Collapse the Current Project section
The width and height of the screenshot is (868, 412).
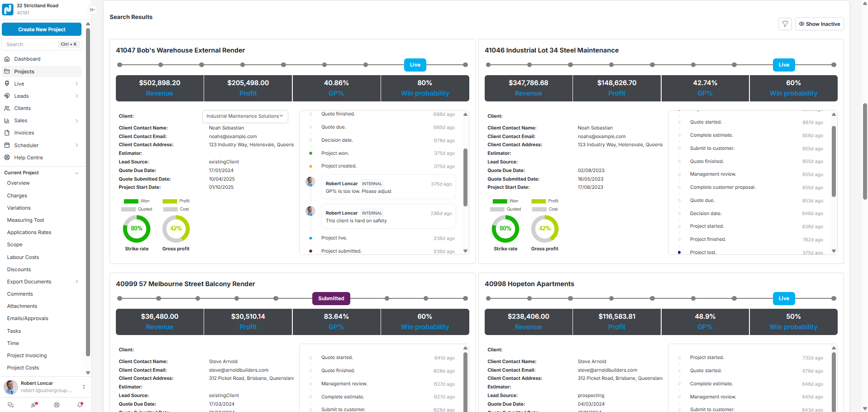click(x=76, y=173)
